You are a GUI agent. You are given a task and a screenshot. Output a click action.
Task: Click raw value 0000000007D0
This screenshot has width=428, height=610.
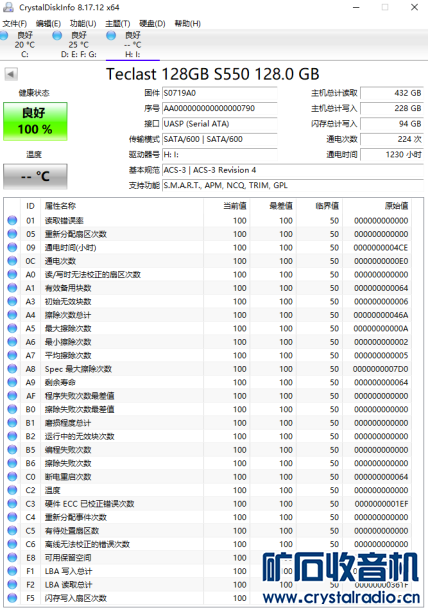pos(381,369)
